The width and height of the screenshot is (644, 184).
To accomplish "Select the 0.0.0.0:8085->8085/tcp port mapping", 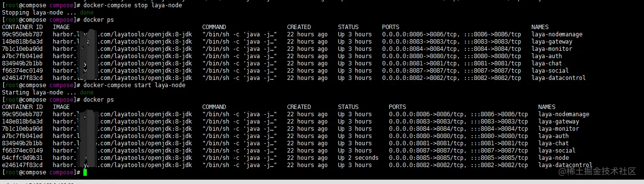I will [x=427, y=158].
